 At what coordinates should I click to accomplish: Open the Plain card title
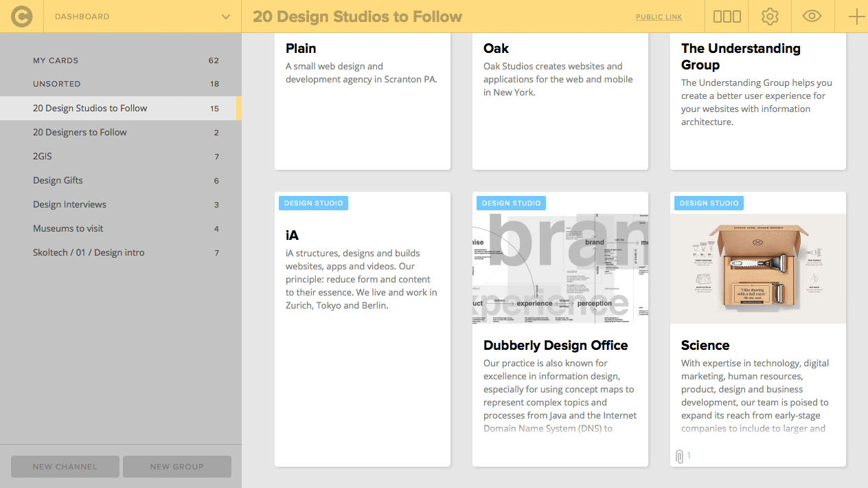pyautogui.click(x=301, y=48)
